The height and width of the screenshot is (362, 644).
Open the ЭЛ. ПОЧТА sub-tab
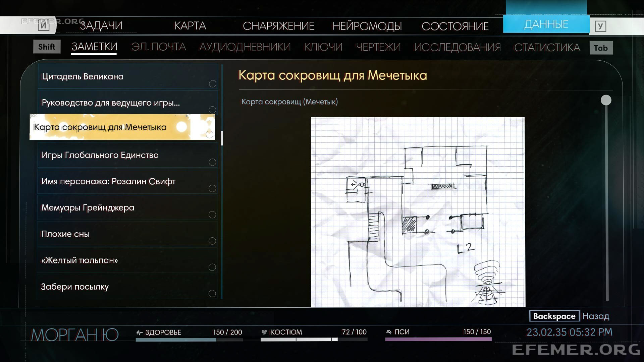tap(159, 47)
